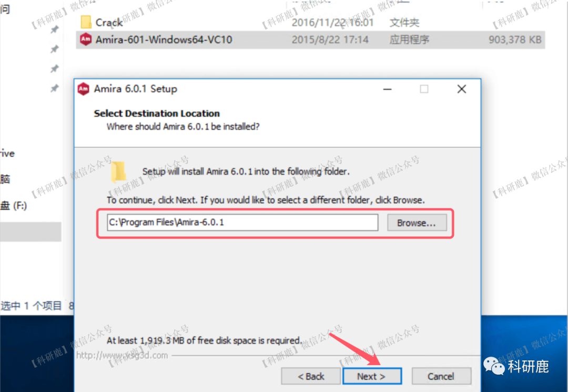
Task: Close the Amira 6.0.1 Setup dialog
Action: [x=462, y=89]
